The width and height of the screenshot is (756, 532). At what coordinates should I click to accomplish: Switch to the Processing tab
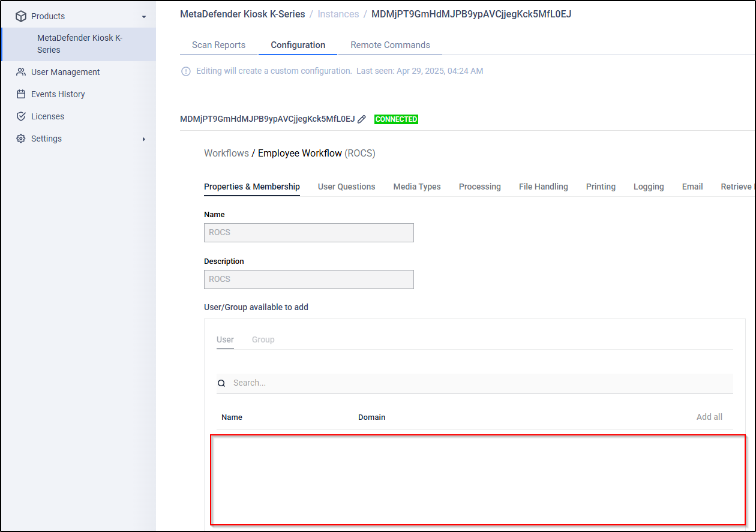coord(480,187)
